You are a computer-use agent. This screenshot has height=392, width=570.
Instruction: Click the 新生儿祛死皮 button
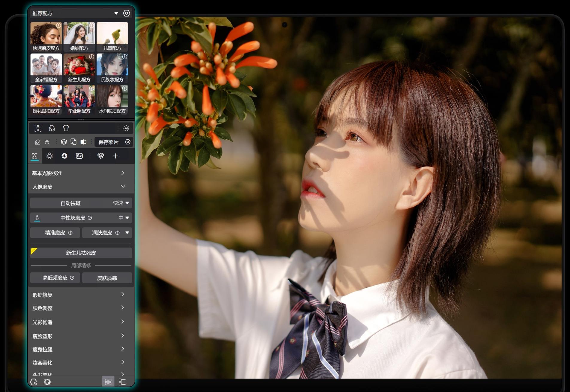pyautogui.click(x=81, y=253)
